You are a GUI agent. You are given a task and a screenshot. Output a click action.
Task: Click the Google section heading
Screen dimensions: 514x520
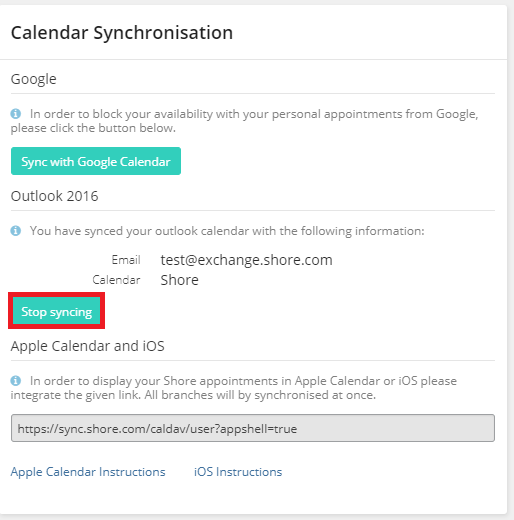[34, 79]
